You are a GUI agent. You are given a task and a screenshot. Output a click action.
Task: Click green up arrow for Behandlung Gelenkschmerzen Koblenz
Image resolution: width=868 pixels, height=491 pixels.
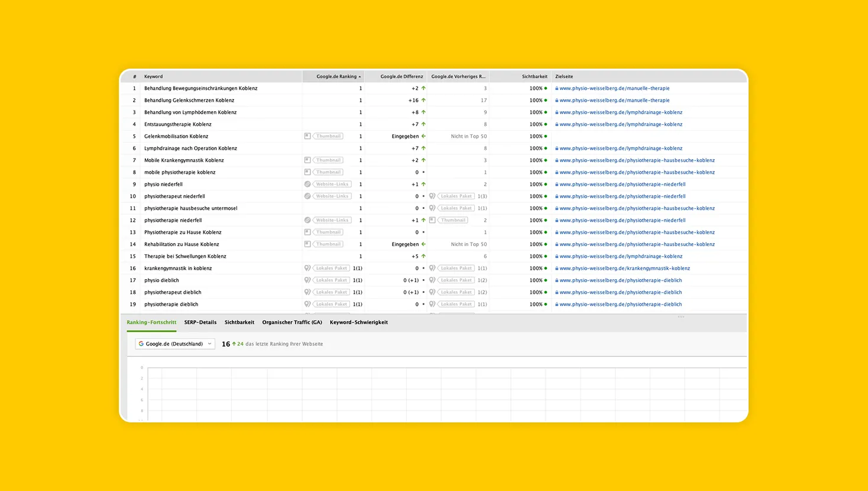(x=423, y=100)
